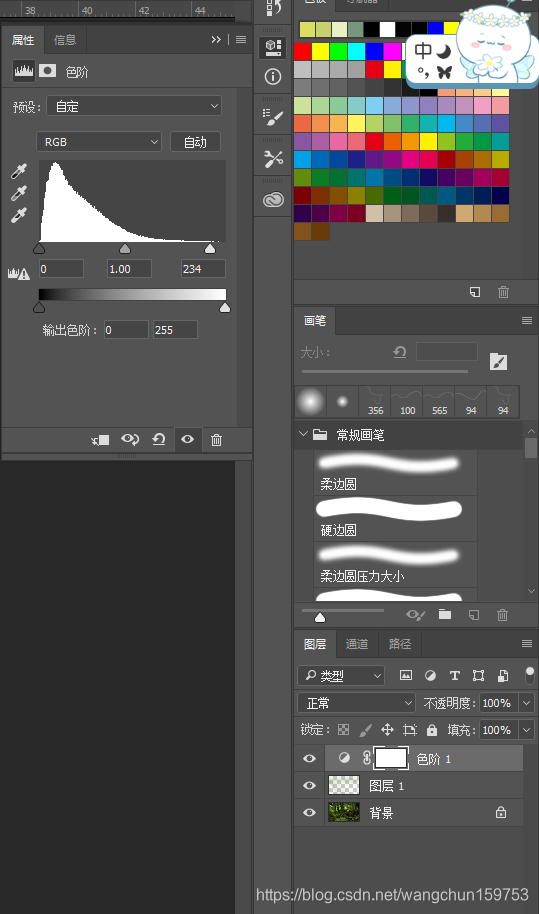Hide the 背景 layer
Screen dimensions: 539x914
coord(309,812)
